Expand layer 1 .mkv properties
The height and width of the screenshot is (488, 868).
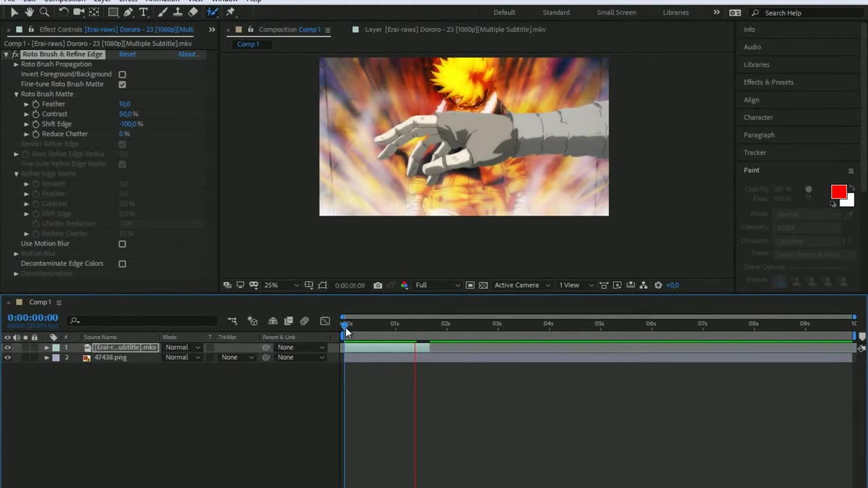47,348
